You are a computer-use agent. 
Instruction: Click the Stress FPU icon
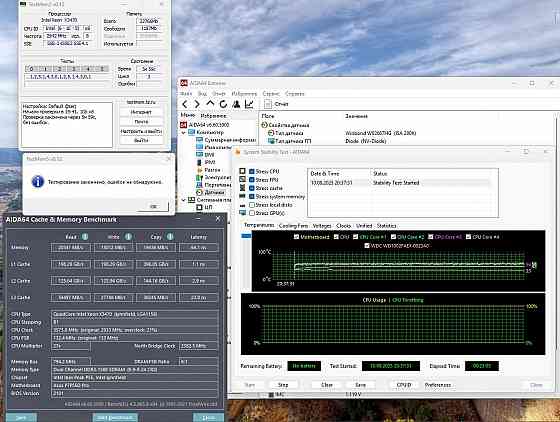pos(242,179)
